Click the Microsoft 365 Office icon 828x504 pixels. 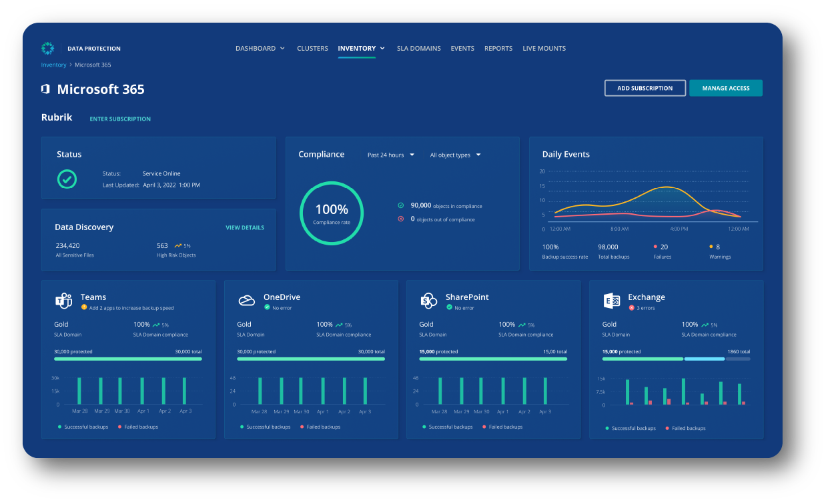45,89
